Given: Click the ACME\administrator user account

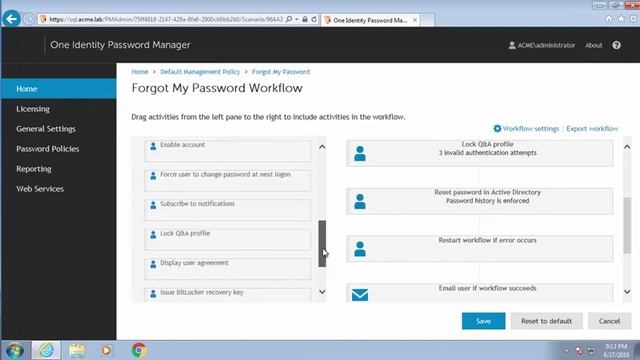Looking at the screenshot, I should pos(542,45).
